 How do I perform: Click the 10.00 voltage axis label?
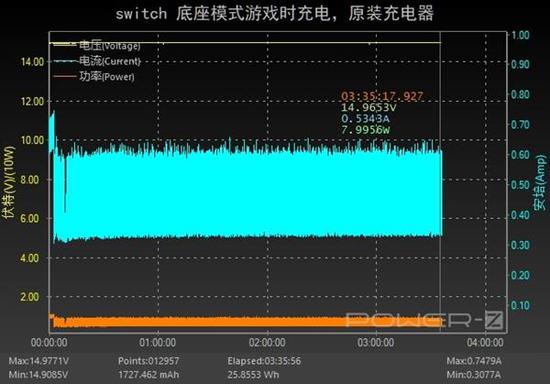coord(33,140)
